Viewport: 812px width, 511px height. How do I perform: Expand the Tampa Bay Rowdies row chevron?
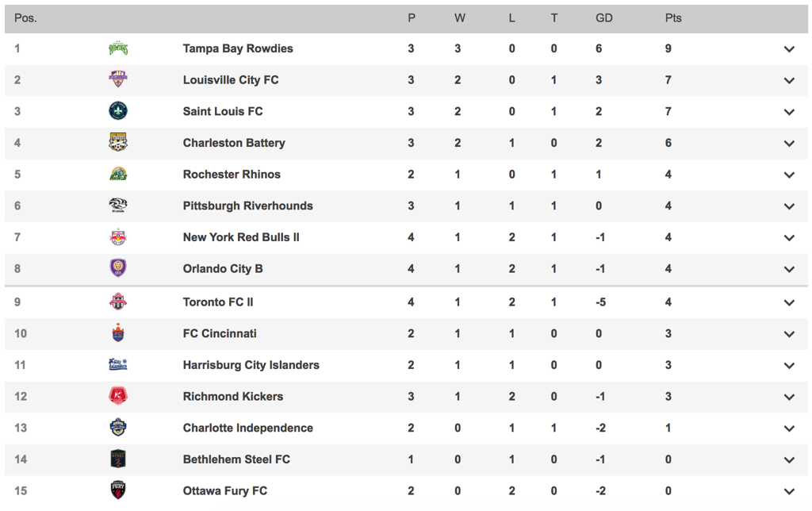[x=789, y=49]
